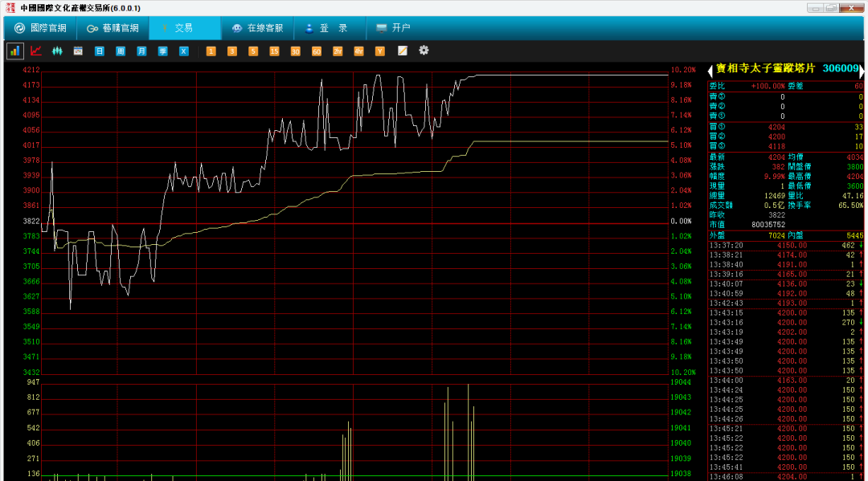Image resolution: width=868 pixels, height=481 pixels.
Task: Click the red application logo icon
Action: click(x=10, y=8)
